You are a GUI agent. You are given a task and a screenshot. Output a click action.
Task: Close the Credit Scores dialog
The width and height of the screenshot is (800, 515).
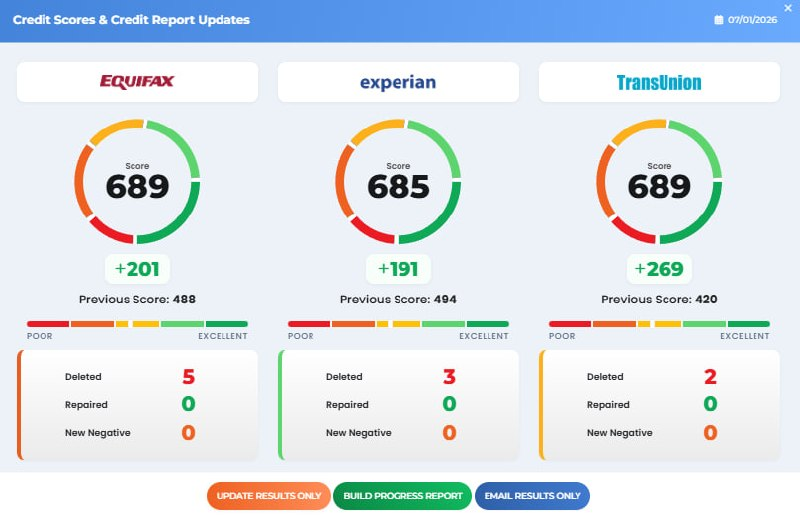[788, 8]
